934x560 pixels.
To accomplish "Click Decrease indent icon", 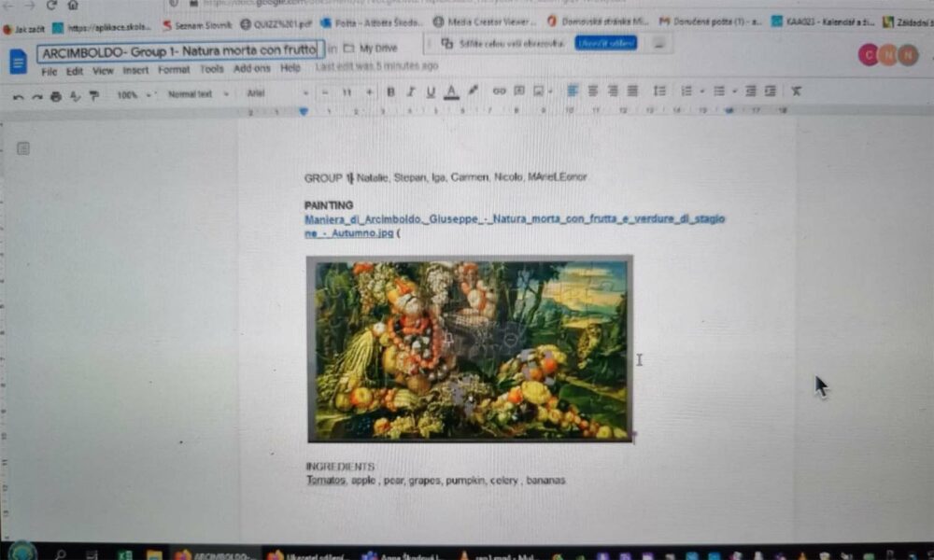I will [x=751, y=91].
